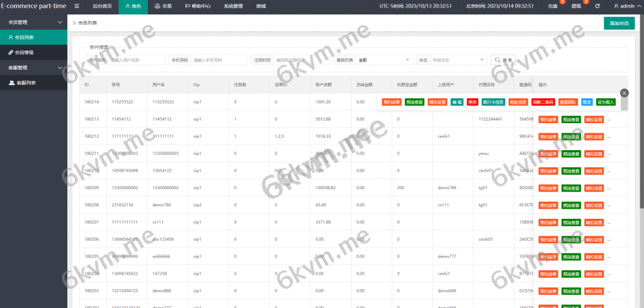Viewport: 644px width, 308px height.
Task: Click the 提现 notification item
Action: [x=577, y=6]
